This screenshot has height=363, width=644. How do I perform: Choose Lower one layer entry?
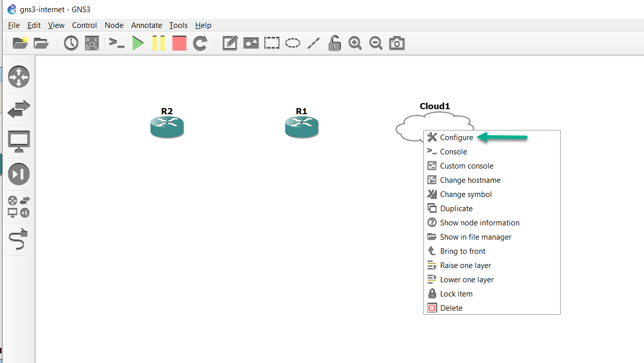tap(492, 280)
